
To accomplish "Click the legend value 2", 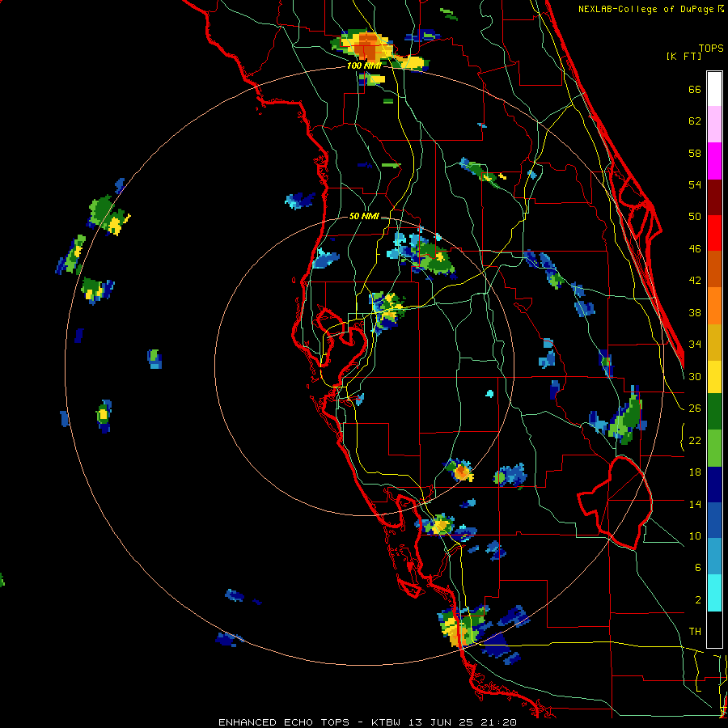I will point(697,600).
